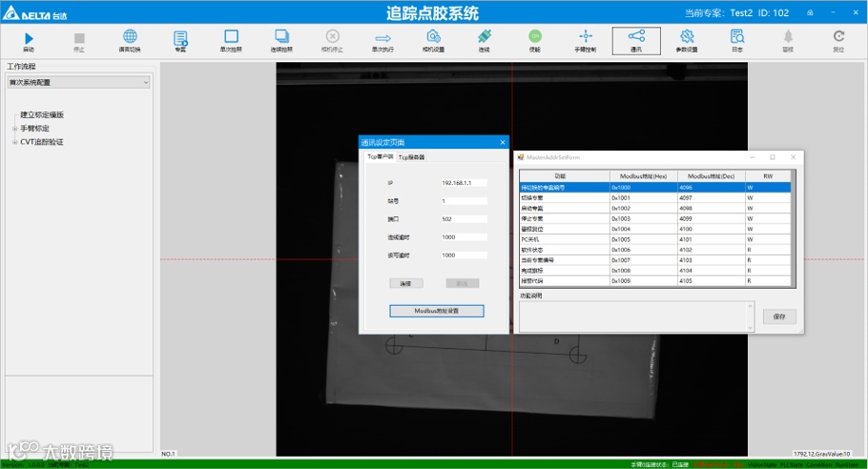Run single execution arrow icon
Screen dimensions: 868x469
(x=383, y=38)
